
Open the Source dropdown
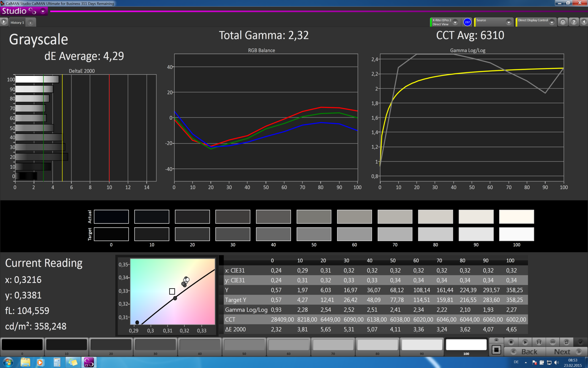pyautogui.click(x=508, y=22)
